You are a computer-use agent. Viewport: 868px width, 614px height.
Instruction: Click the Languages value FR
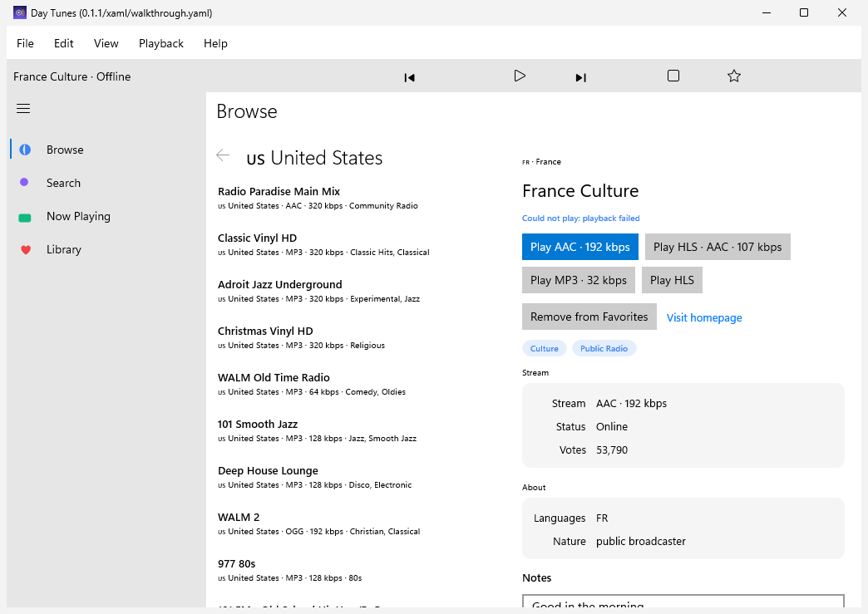click(602, 518)
